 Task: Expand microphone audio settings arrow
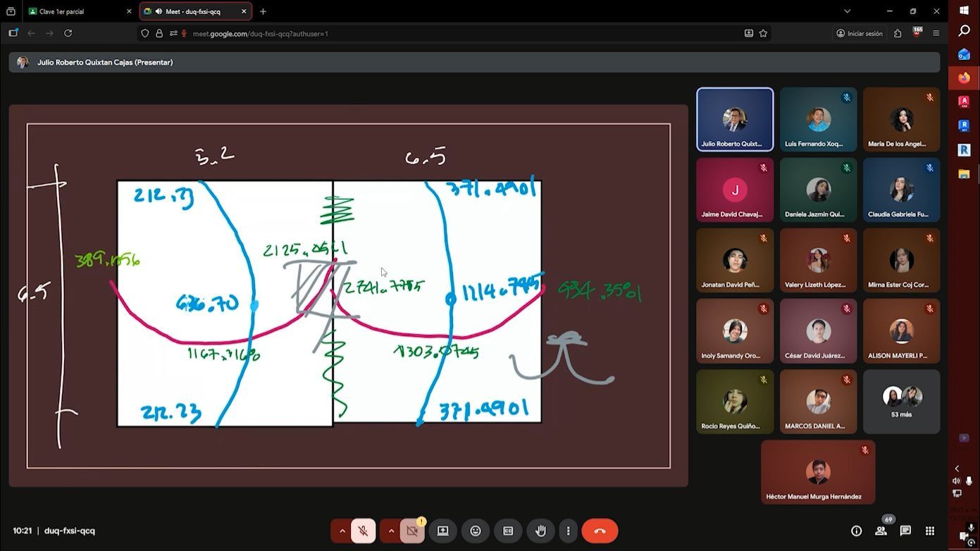[342, 531]
